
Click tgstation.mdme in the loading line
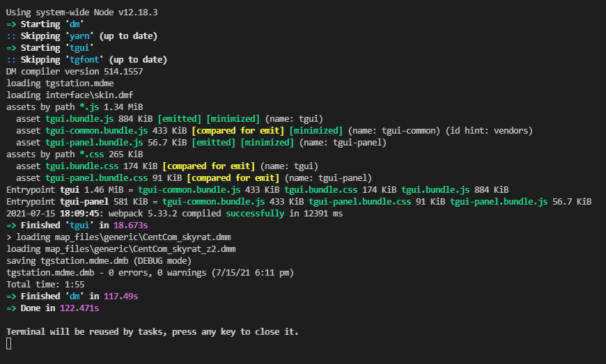point(75,84)
